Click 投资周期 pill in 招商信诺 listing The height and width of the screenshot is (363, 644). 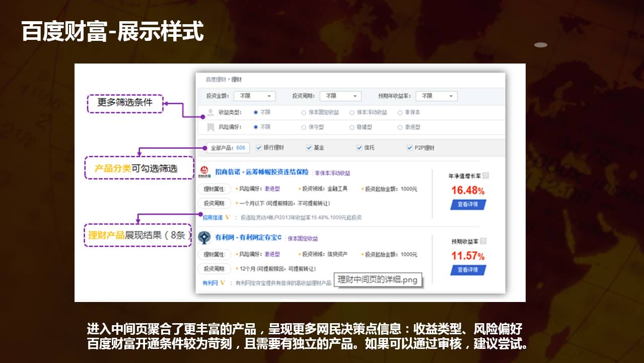click(x=214, y=203)
